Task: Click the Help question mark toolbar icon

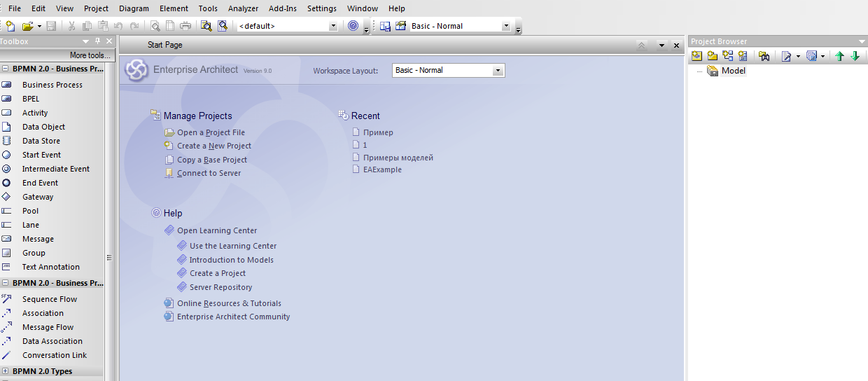Action: (353, 26)
